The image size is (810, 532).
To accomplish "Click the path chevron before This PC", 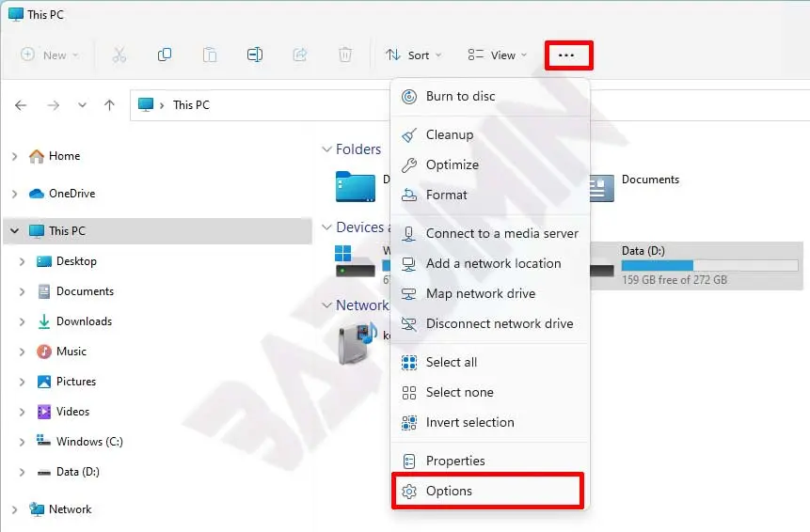I will (162, 105).
